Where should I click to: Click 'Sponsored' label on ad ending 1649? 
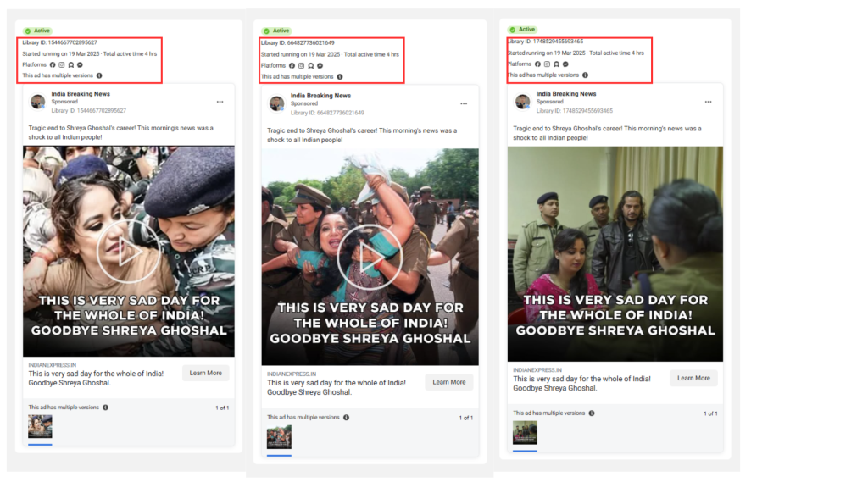point(304,103)
